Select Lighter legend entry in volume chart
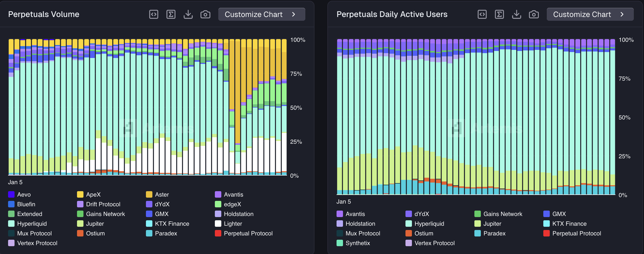The width and height of the screenshot is (644, 254). point(233,224)
